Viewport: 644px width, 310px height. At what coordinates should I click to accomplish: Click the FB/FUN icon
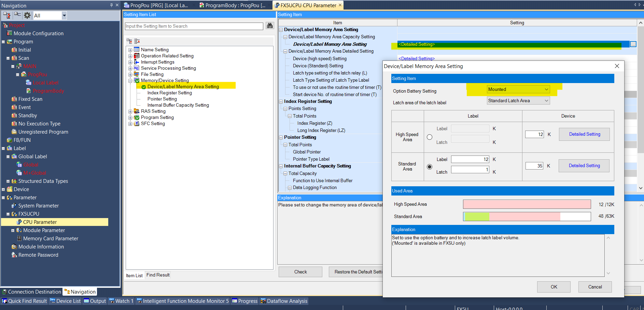10,140
